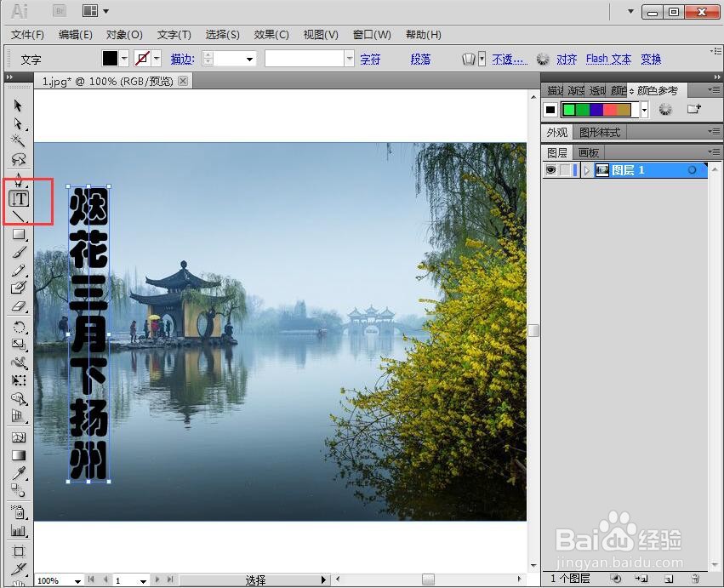Select the Symbol Sprayer tool

(19, 511)
